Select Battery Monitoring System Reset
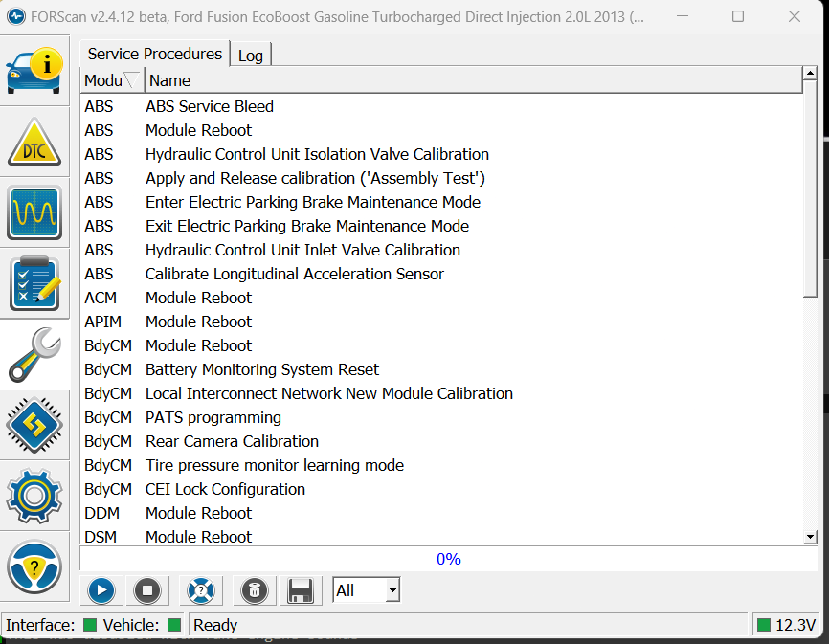The image size is (829, 644). (x=441, y=369)
